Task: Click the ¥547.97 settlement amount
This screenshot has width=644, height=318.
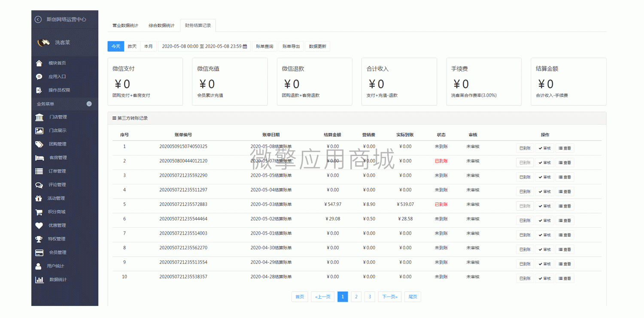Action: (333, 205)
